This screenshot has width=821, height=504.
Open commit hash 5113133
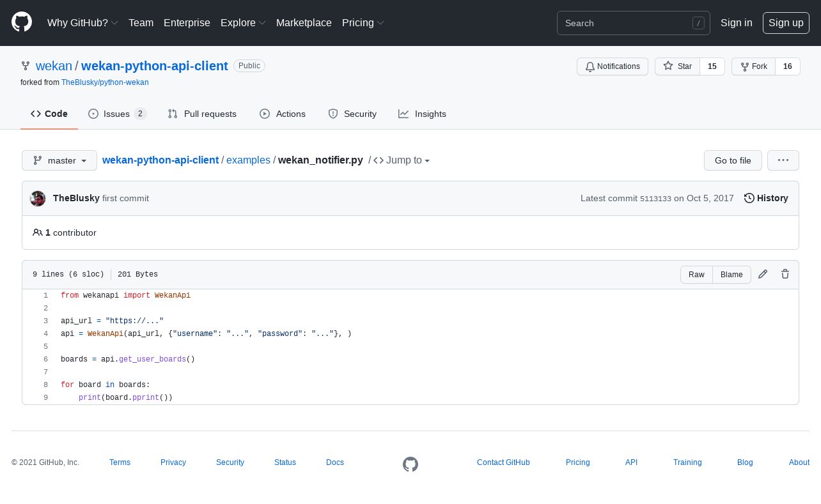point(655,199)
